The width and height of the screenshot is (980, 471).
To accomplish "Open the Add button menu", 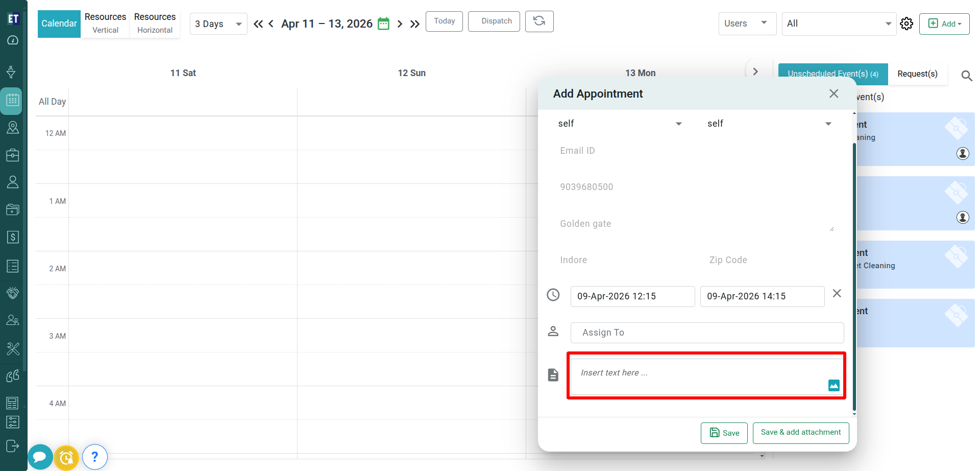I will 944,24.
